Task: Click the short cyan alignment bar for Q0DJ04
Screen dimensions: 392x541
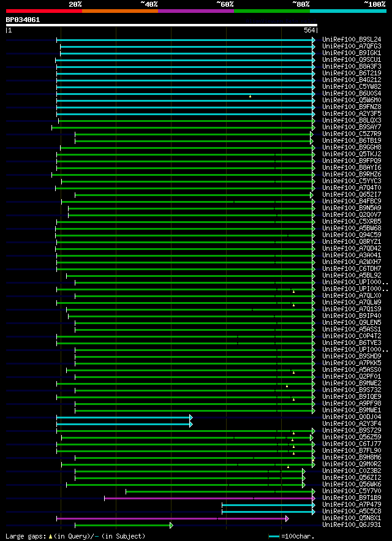Action: click(124, 417)
